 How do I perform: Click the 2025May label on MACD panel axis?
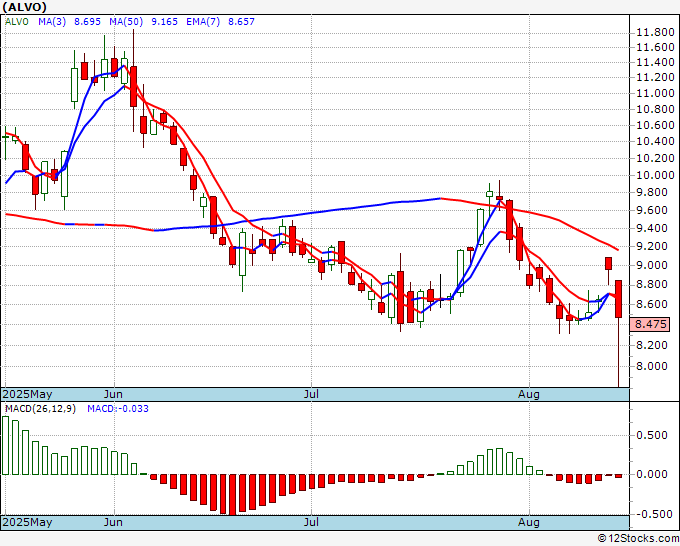(x=27, y=522)
